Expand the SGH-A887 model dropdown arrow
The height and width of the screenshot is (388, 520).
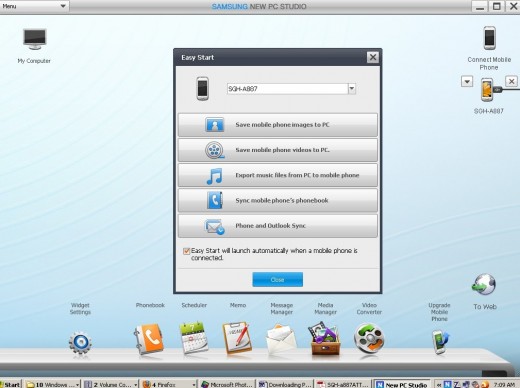point(352,89)
